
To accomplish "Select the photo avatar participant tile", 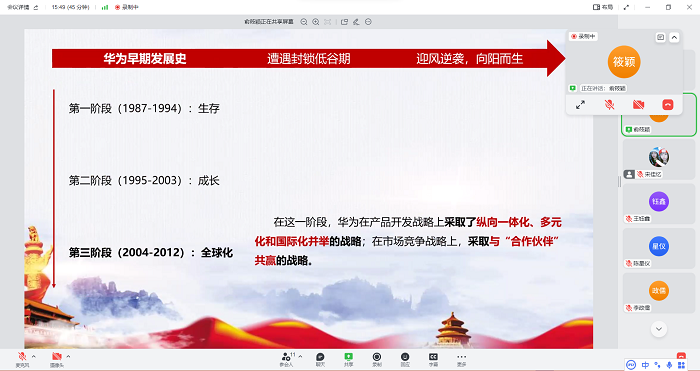I will coord(659,159).
